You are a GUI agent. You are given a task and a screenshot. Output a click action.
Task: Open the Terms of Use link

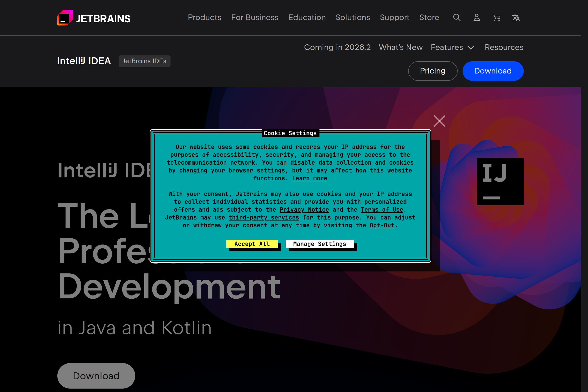coord(382,209)
